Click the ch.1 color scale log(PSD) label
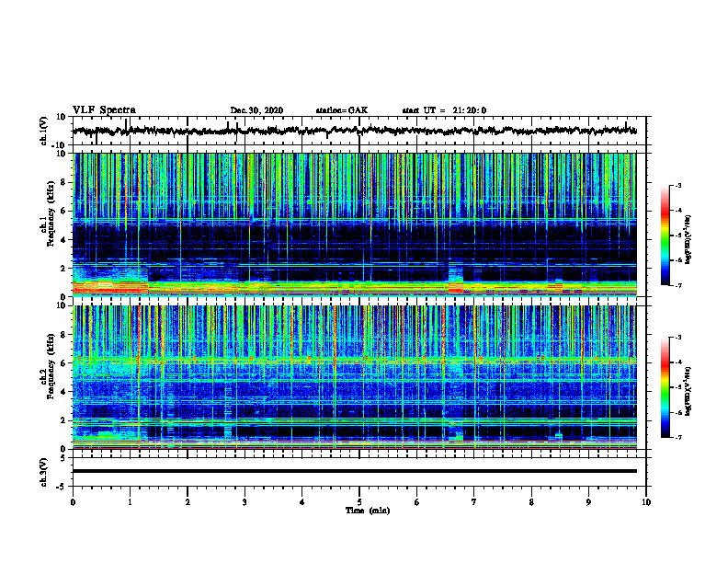The width and height of the screenshot is (728, 563). click(x=688, y=239)
